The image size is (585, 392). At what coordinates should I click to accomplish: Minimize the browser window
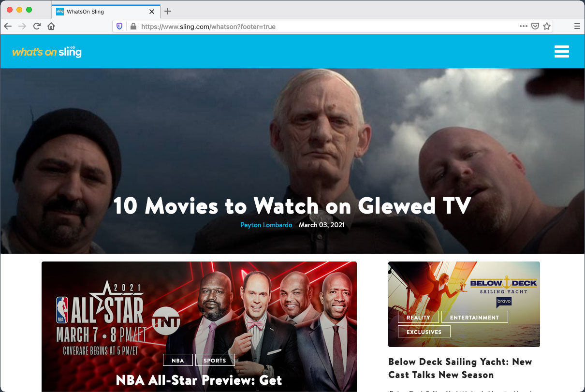(x=19, y=10)
